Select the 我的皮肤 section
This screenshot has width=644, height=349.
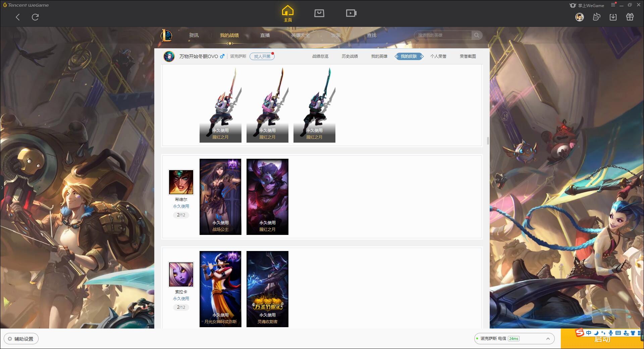tap(409, 56)
